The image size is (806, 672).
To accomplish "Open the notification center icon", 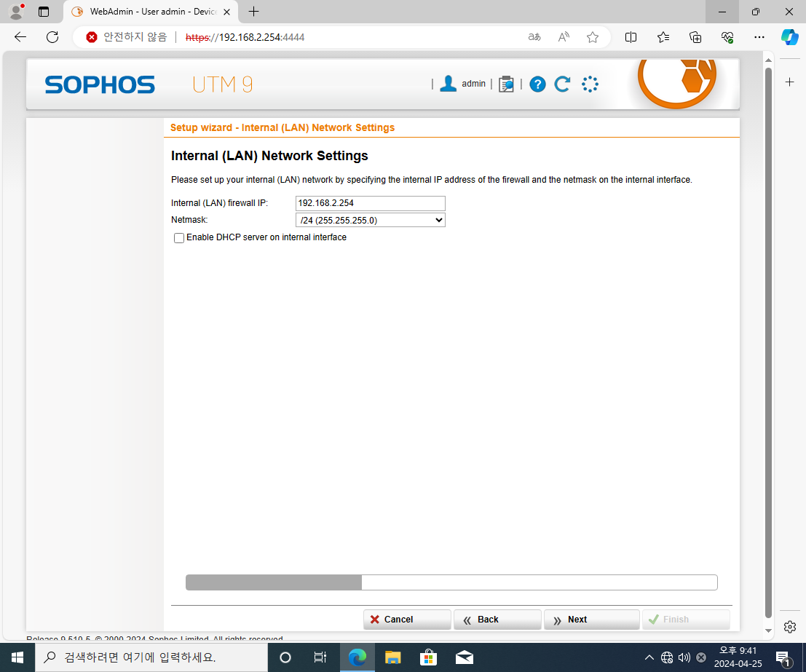I will coord(783,657).
